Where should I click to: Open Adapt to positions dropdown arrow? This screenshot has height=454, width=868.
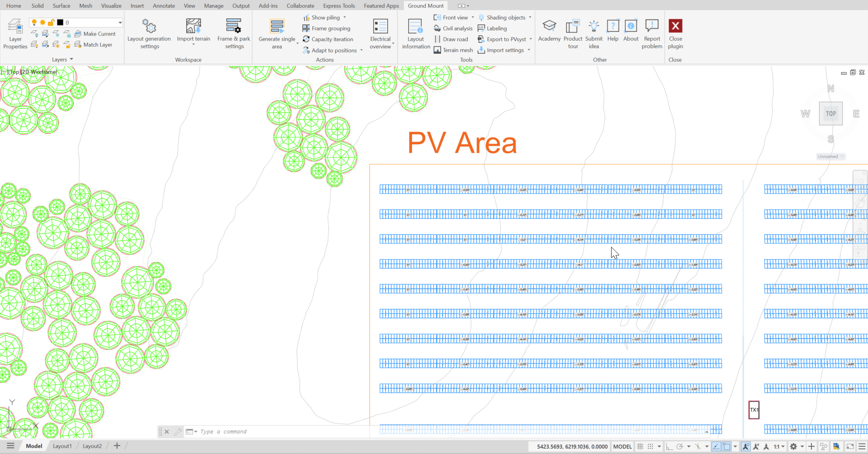pyautogui.click(x=361, y=50)
